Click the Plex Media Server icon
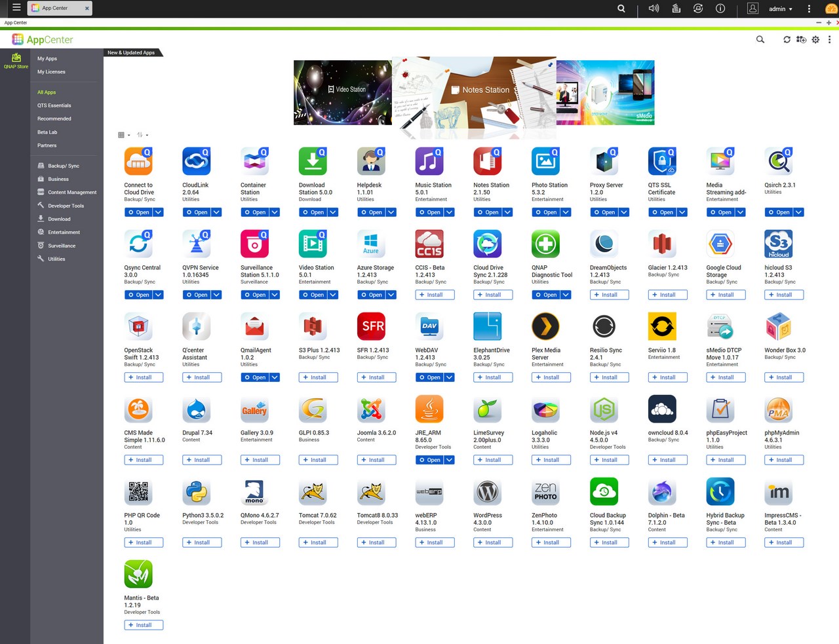Screen dimensions: 839x644 click(546, 326)
